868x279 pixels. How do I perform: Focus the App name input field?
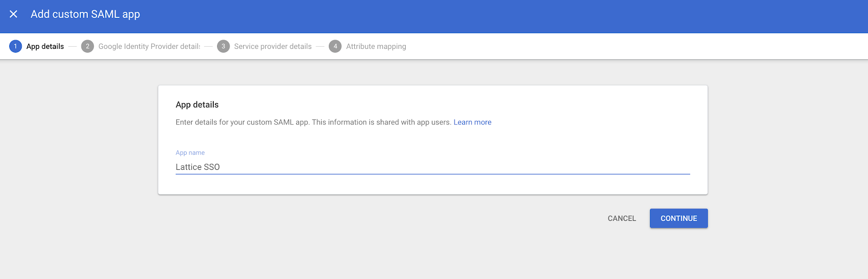click(x=432, y=167)
